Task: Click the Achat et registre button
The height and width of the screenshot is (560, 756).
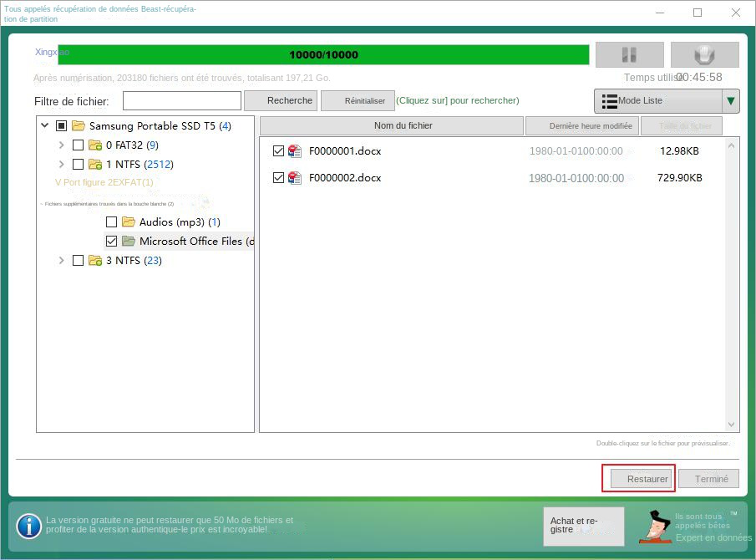Action: (x=583, y=527)
